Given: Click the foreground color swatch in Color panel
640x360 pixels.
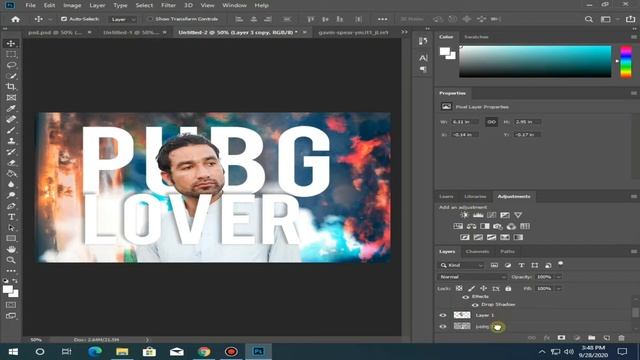Looking at the screenshot, I should [x=445, y=51].
